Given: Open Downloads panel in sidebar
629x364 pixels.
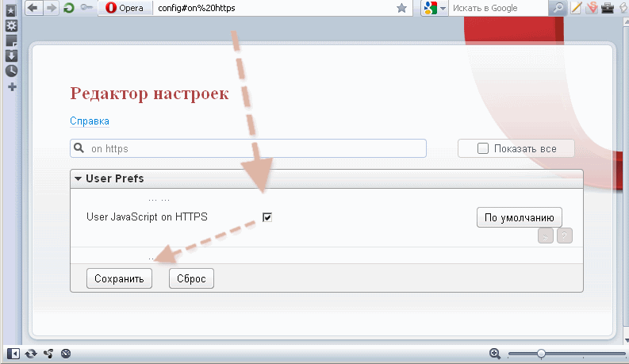Looking at the screenshot, I should [x=11, y=56].
